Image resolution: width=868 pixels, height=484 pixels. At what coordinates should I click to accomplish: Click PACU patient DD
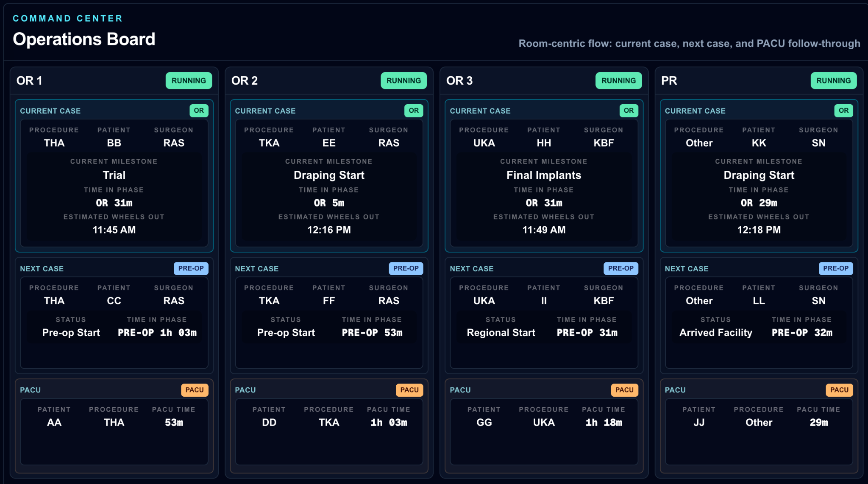pos(269,422)
